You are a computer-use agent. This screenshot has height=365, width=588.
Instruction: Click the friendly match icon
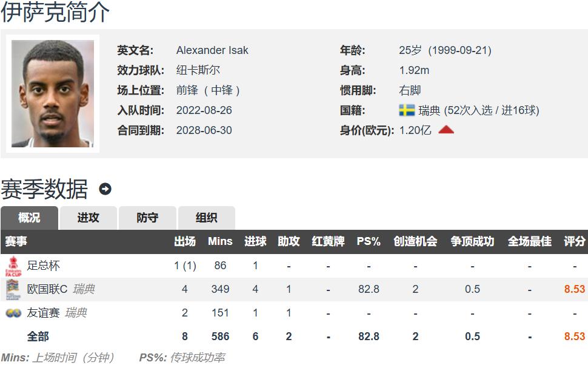coord(13,313)
